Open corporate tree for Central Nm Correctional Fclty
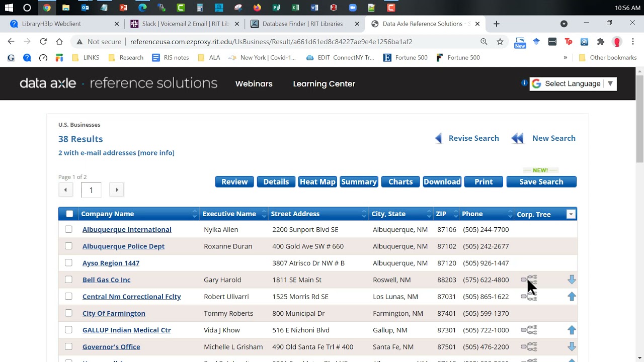The image size is (644, 362). tap(529, 297)
